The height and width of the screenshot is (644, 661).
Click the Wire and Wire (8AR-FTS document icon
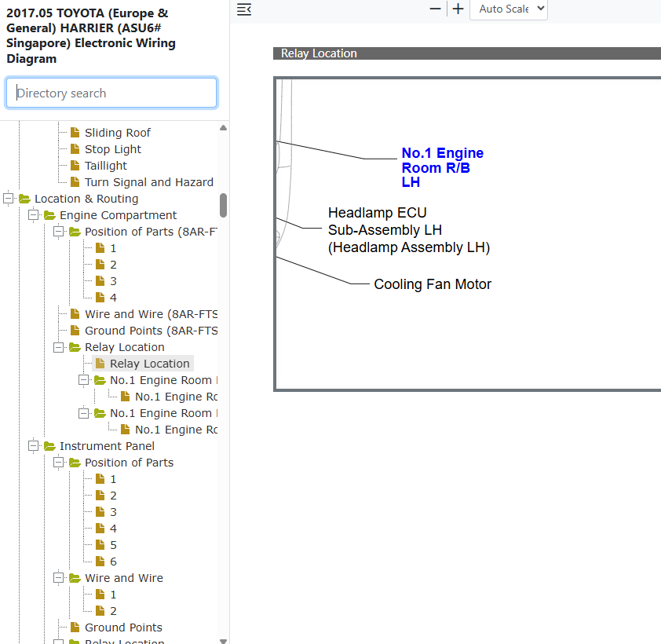point(75,314)
